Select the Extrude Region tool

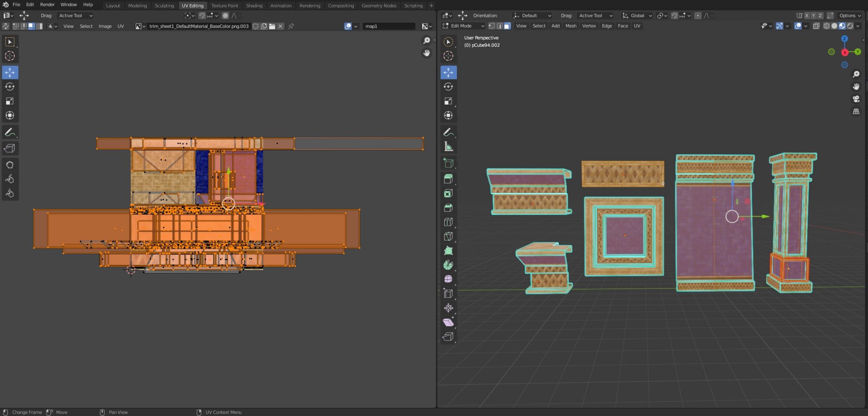coord(448,179)
